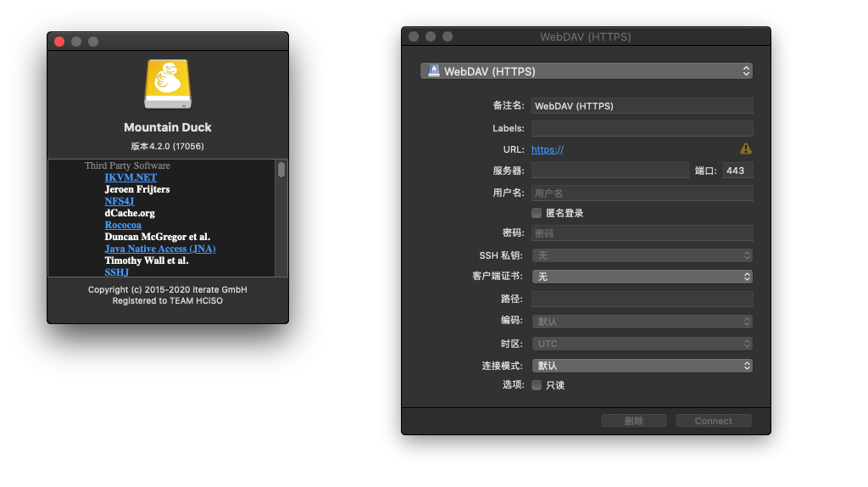Click the Third Party Software heading

127,165
